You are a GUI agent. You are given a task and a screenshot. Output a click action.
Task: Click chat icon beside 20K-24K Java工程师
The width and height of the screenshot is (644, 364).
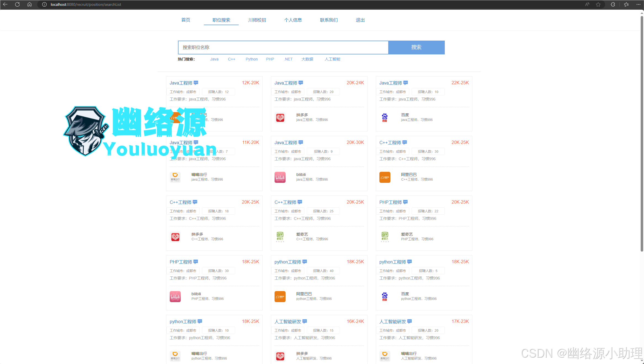[301, 83]
